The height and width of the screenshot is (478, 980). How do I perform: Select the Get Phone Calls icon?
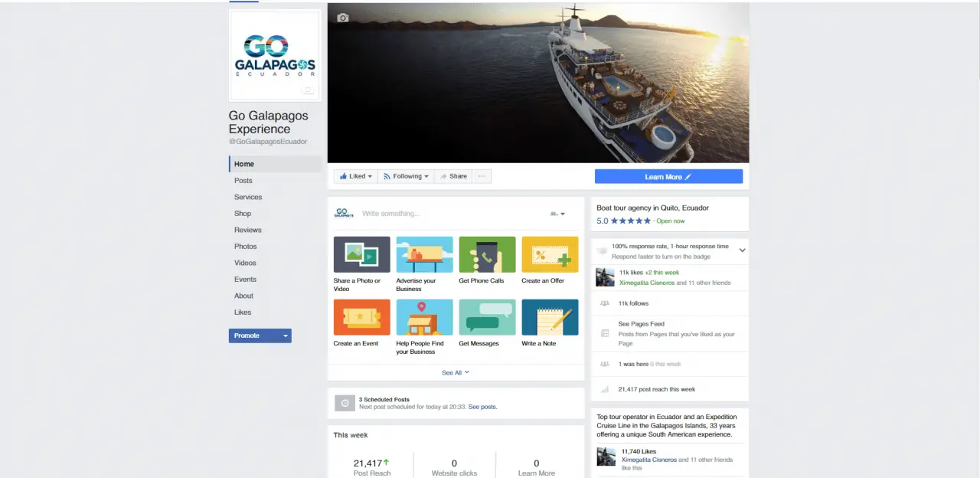coord(487,254)
